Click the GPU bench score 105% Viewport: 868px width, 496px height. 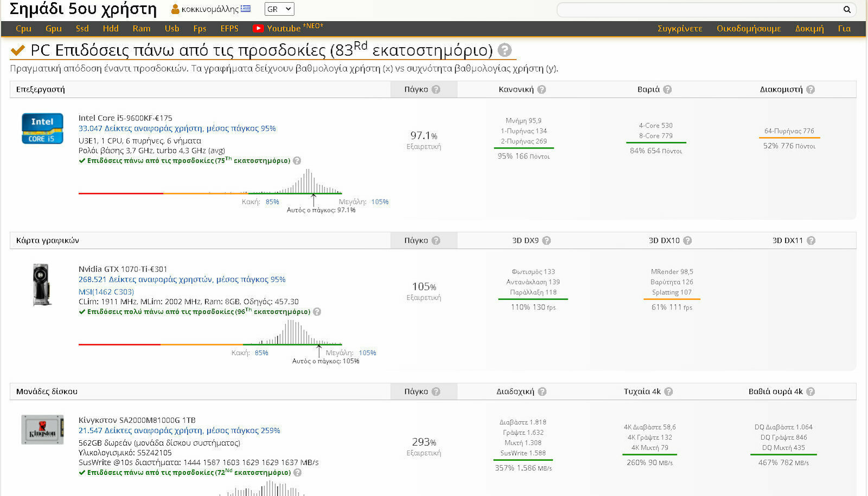pyautogui.click(x=424, y=286)
